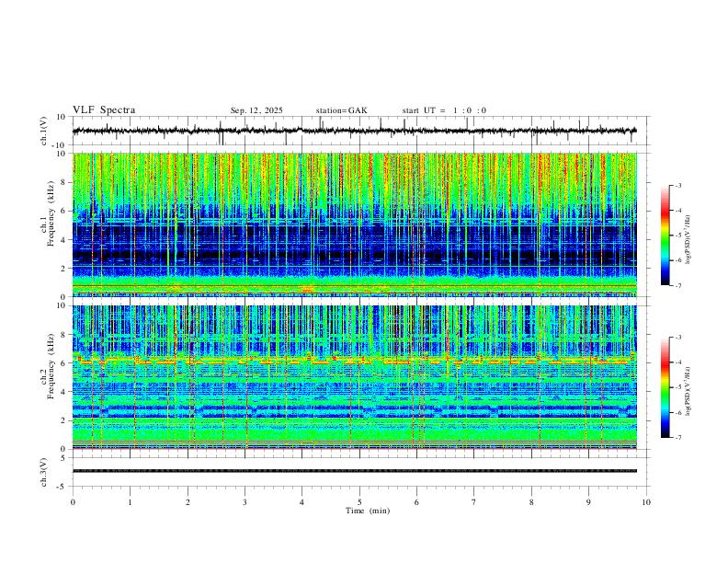Click inside the ch.1 spectrogram panel
This screenshot has width=728, height=563.
click(354, 224)
